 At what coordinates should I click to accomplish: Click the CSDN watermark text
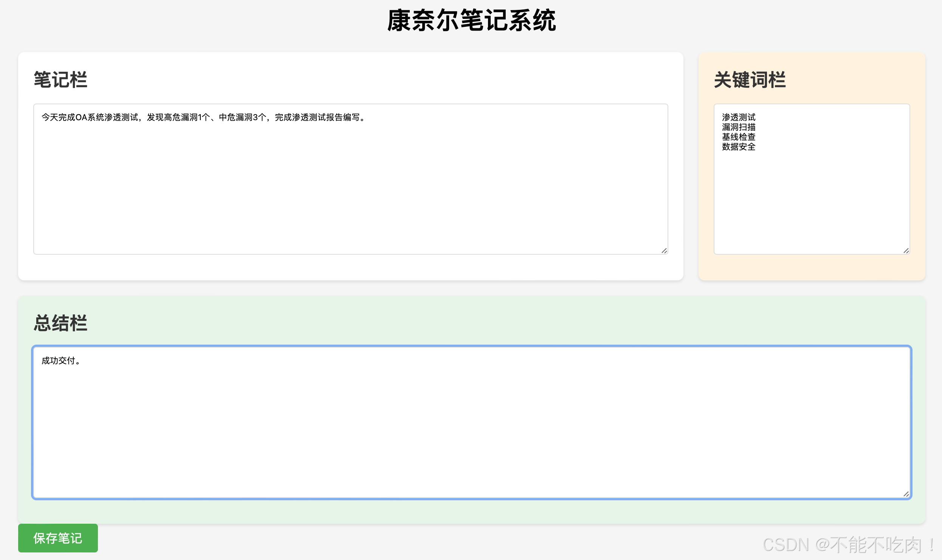(848, 545)
